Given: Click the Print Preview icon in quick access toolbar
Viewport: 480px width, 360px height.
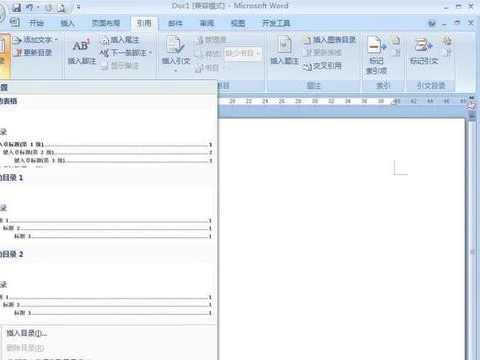Looking at the screenshot, I should 61,7.
